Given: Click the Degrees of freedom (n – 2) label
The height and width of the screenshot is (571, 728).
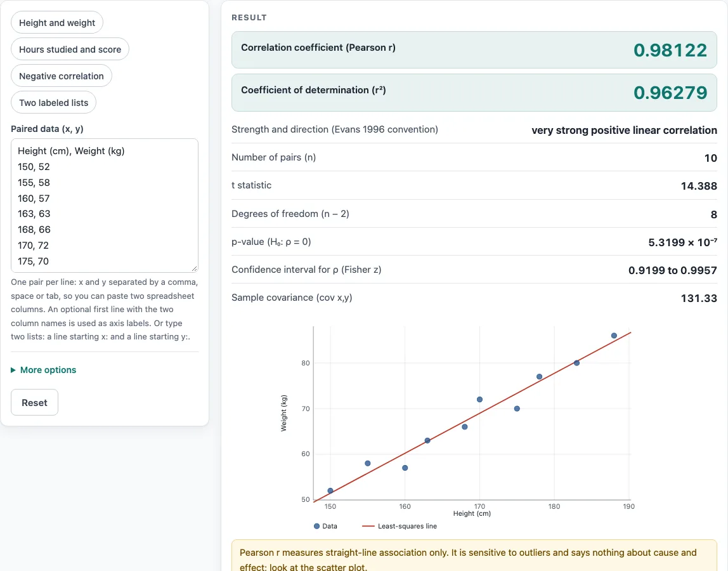Looking at the screenshot, I should pos(290,214).
